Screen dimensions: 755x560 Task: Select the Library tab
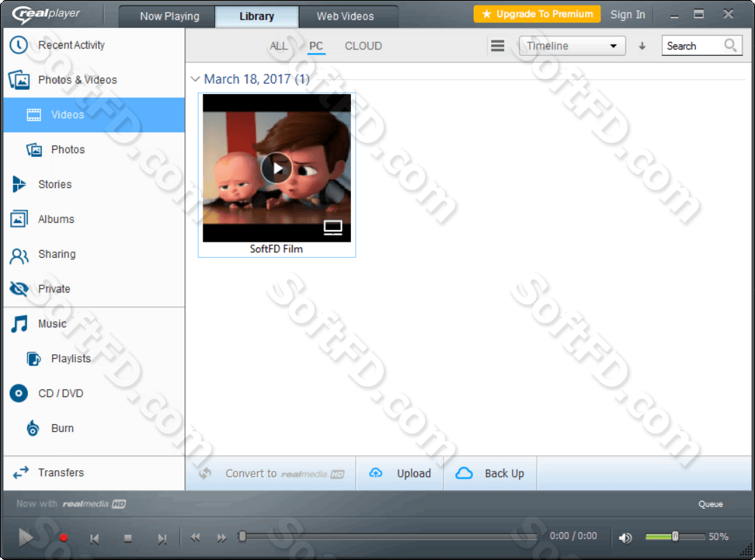[x=256, y=17]
